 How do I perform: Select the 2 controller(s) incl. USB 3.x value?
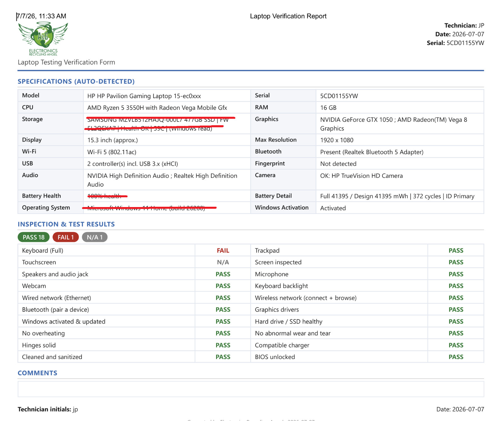tap(133, 164)
